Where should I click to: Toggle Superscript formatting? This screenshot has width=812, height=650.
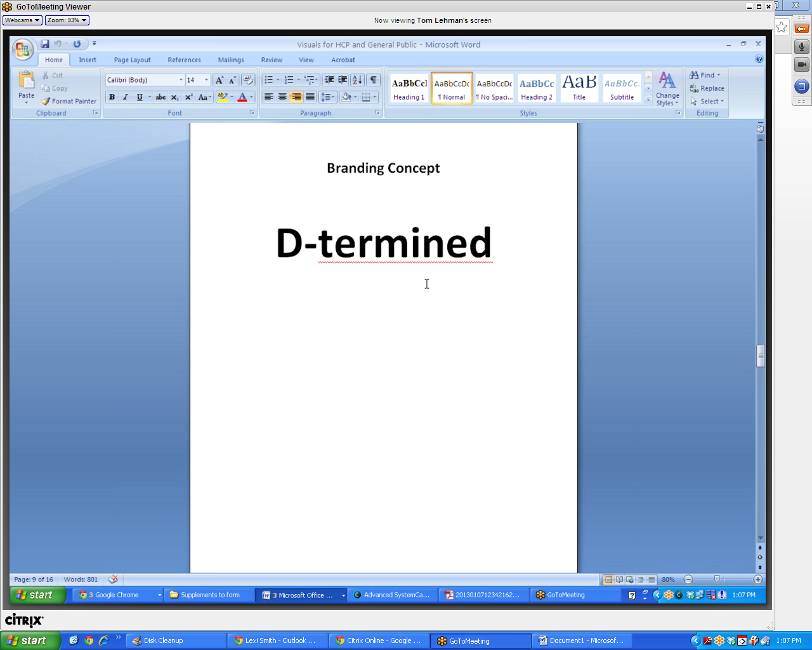coord(188,97)
